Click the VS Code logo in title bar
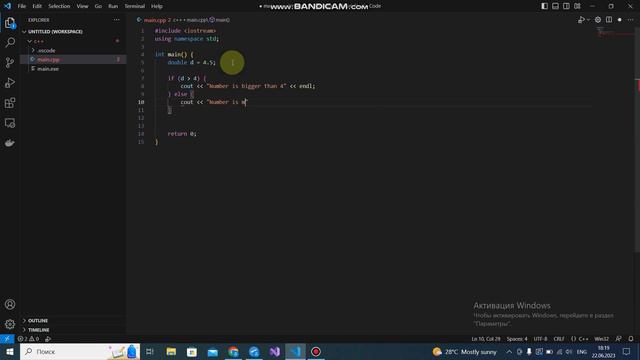This screenshot has width=640, height=360. point(7,6)
